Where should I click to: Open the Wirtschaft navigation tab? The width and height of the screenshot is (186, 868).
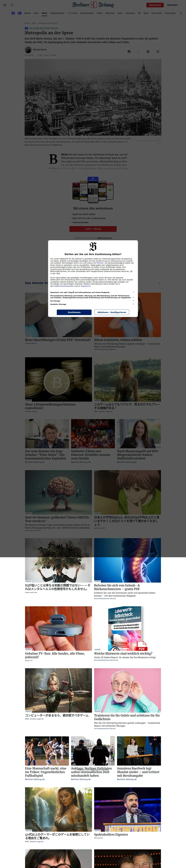point(110,13)
